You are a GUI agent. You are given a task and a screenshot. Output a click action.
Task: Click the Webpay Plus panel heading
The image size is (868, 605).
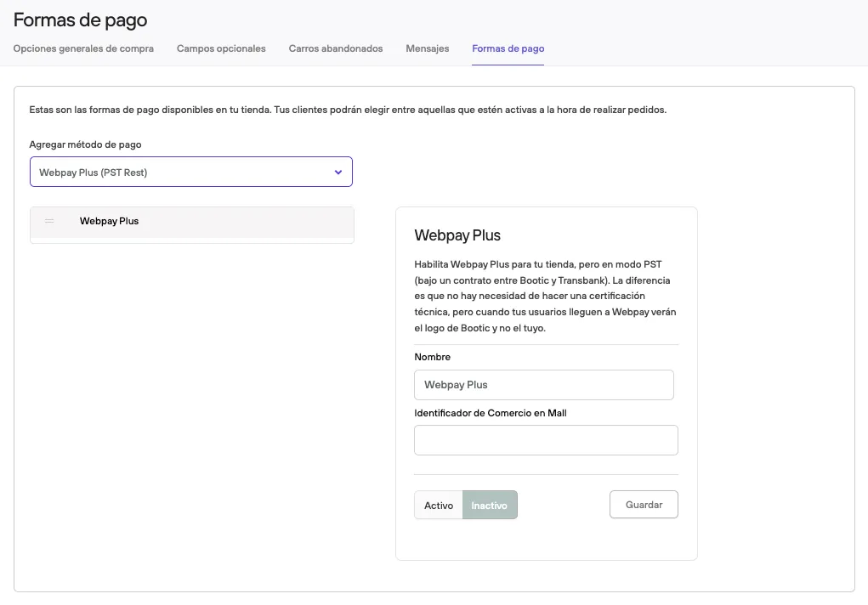(x=457, y=235)
